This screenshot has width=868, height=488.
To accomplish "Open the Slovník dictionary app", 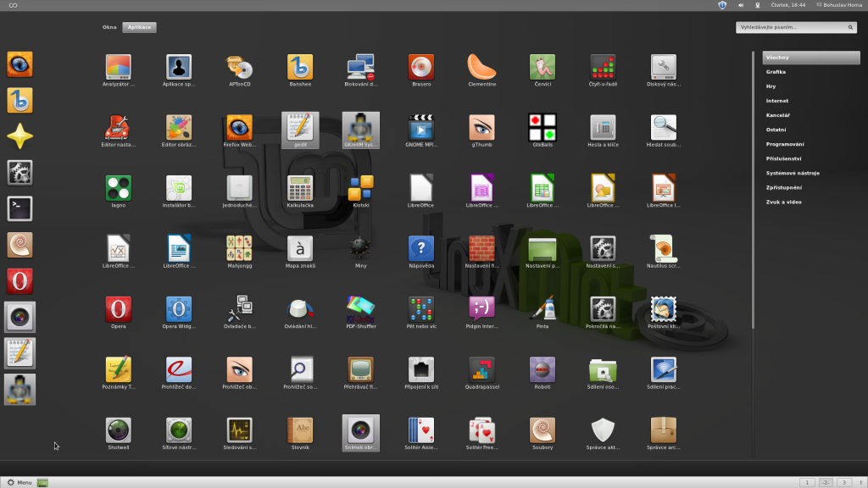I will coord(300,433).
